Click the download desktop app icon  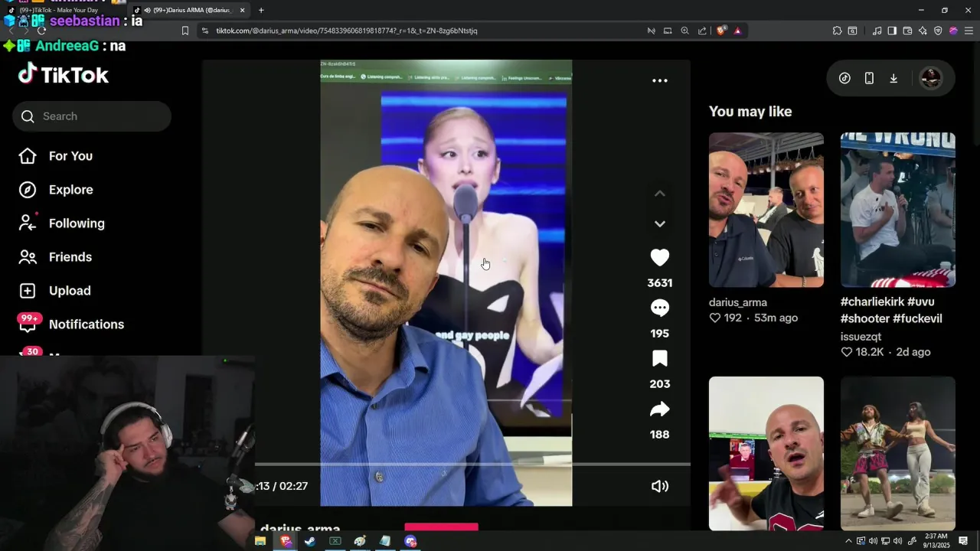click(893, 78)
